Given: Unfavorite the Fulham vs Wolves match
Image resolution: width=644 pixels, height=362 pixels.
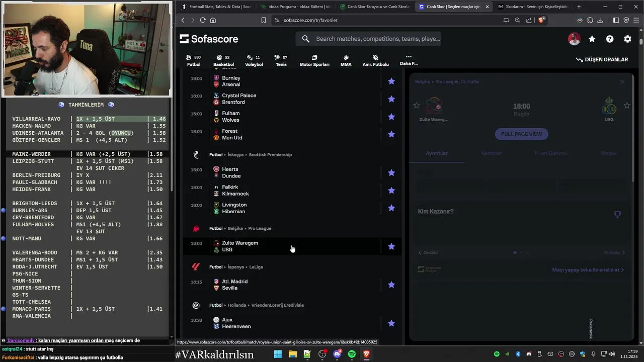Looking at the screenshot, I should click(391, 117).
